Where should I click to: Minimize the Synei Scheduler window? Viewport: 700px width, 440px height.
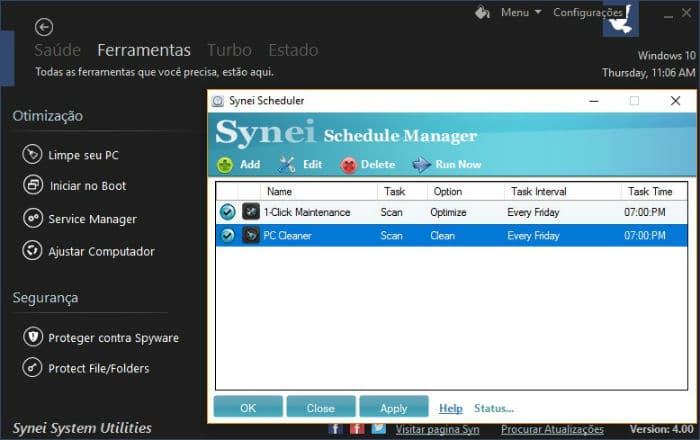594,101
